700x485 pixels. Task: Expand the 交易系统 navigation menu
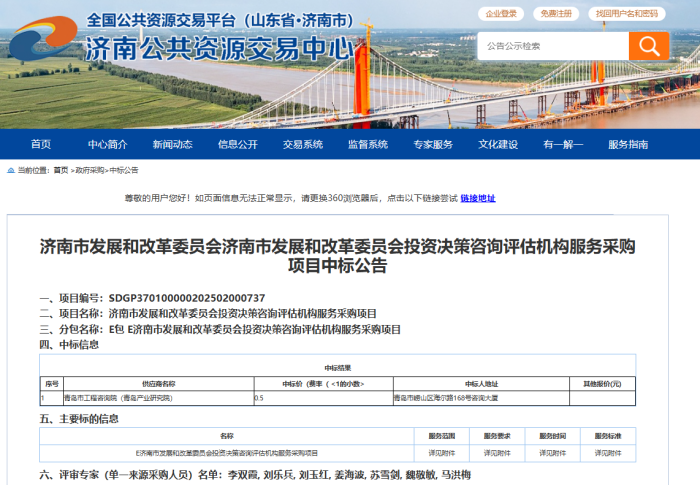click(x=303, y=144)
